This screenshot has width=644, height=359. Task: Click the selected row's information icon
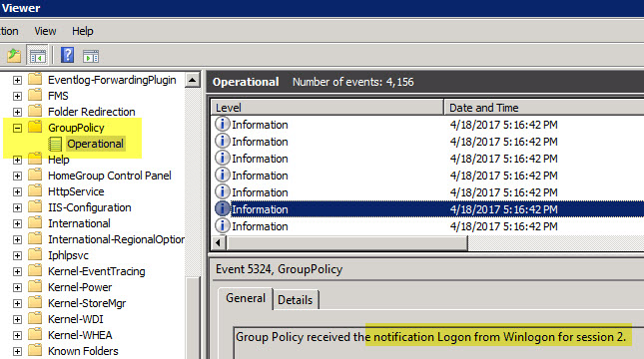click(223, 208)
